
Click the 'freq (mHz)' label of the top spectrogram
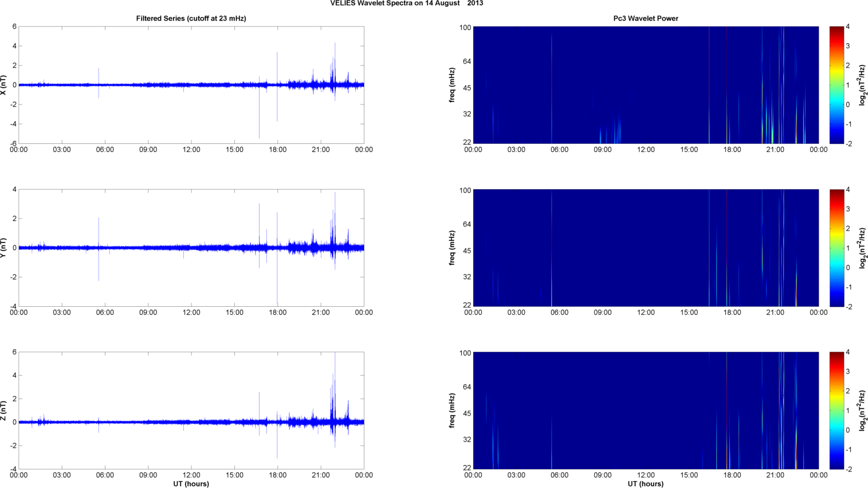[x=452, y=85]
